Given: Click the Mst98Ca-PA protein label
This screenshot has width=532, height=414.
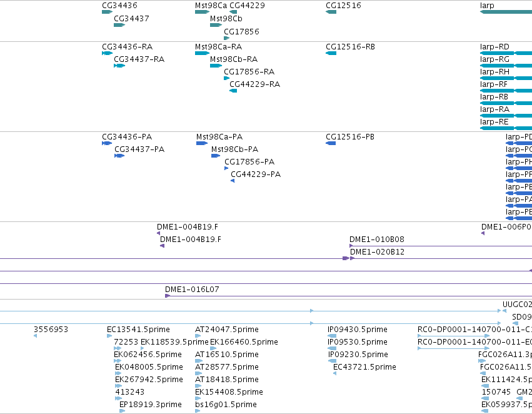Looking at the screenshot, I should tap(219, 137).
